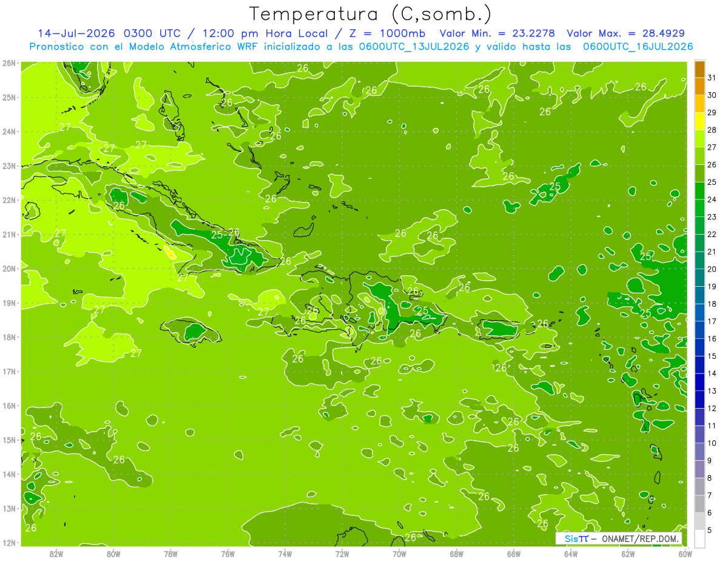Click the "5" label on the color scale
Screen dimensions: 728x562
pos(710,530)
